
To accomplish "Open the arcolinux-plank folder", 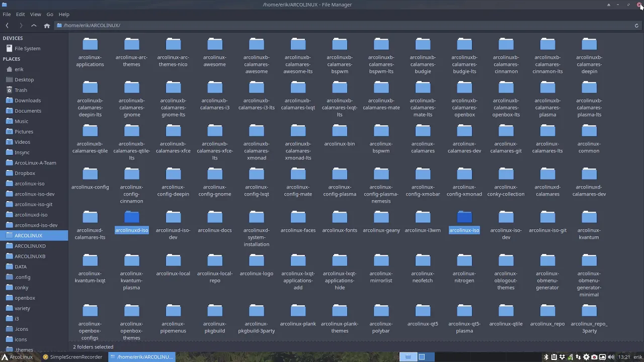I will tap(298, 315).
